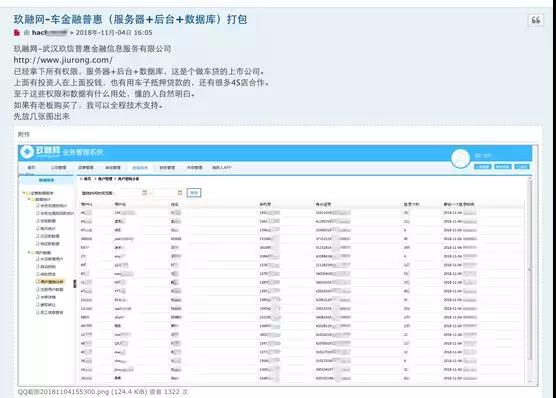Click the 登录次数 column header
The image size is (556, 398).
coord(411,204)
